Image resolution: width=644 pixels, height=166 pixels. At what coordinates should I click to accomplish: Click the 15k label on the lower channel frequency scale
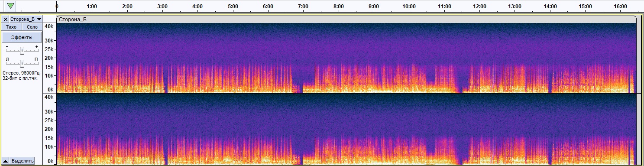coord(49,138)
